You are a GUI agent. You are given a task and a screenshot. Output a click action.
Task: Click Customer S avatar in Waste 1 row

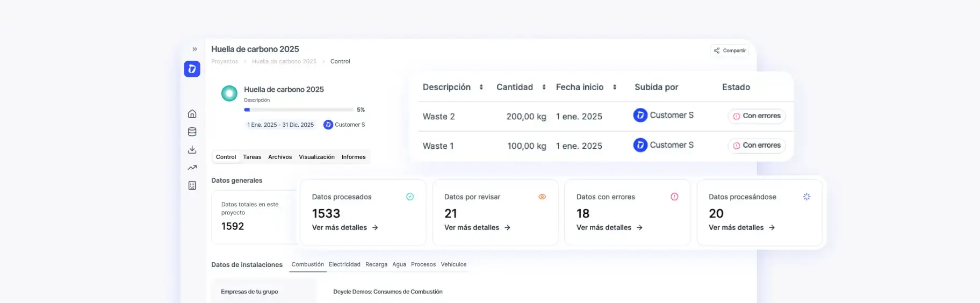pyautogui.click(x=640, y=145)
